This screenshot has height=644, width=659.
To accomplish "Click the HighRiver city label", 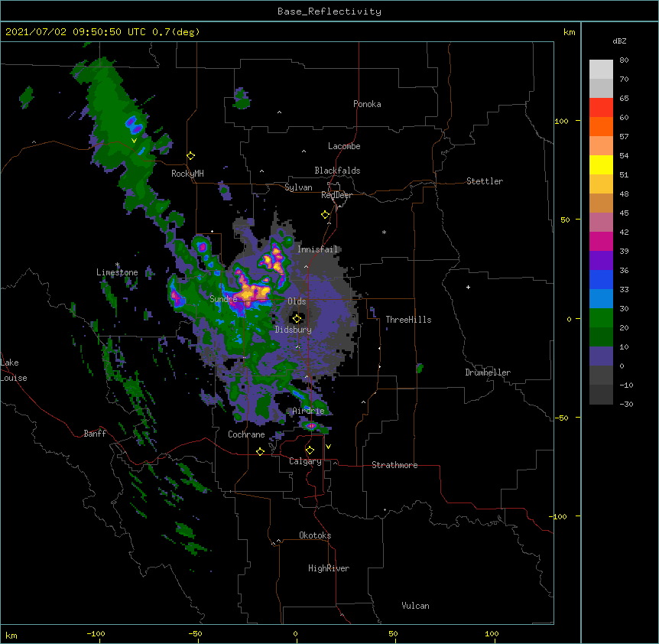I will pos(329,568).
